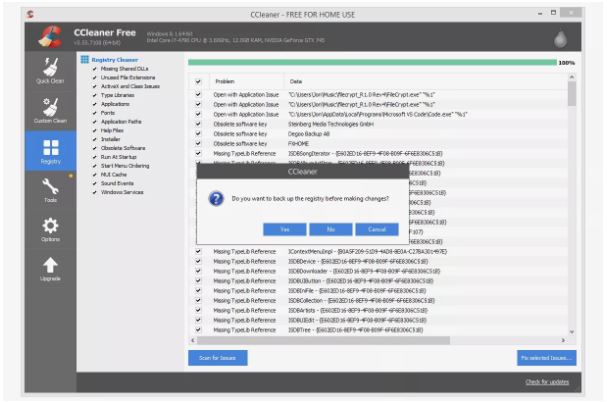The width and height of the screenshot is (607, 402).
Task: Uncheck the Steinberg Media Technologies row
Action: [x=198, y=124]
